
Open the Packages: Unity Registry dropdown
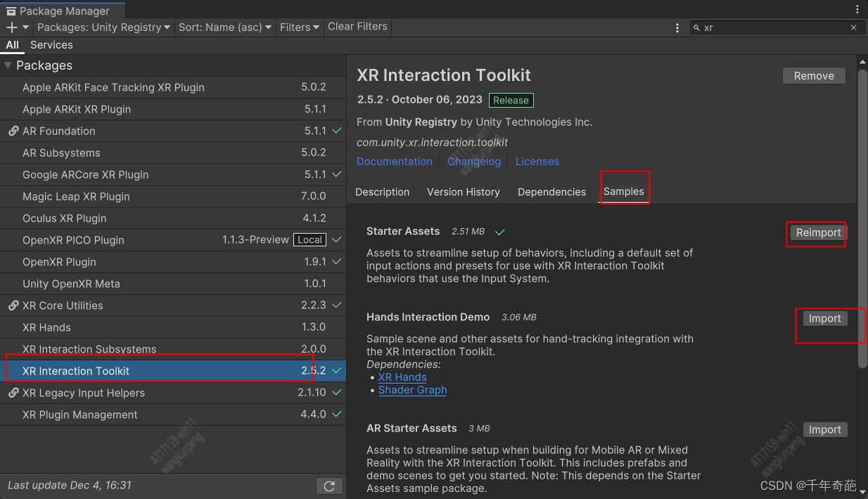(103, 27)
